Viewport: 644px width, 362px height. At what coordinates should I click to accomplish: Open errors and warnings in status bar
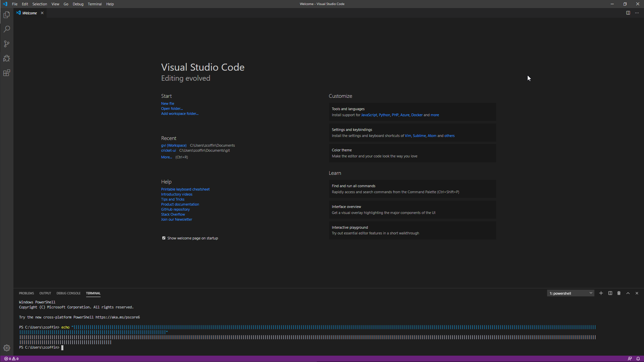(11, 359)
